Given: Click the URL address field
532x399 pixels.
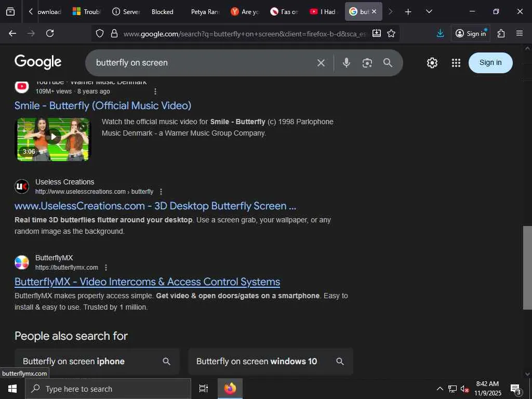Looking at the screenshot, I should point(244,34).
